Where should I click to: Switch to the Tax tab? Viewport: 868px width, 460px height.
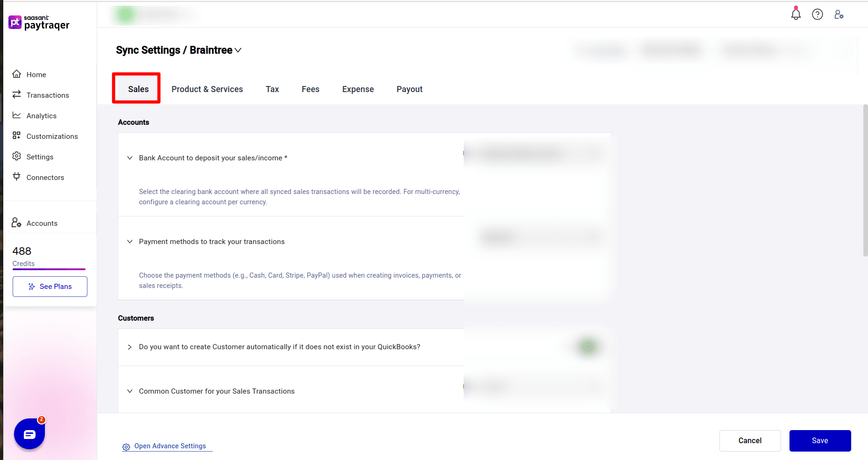[x=272, y=89]
